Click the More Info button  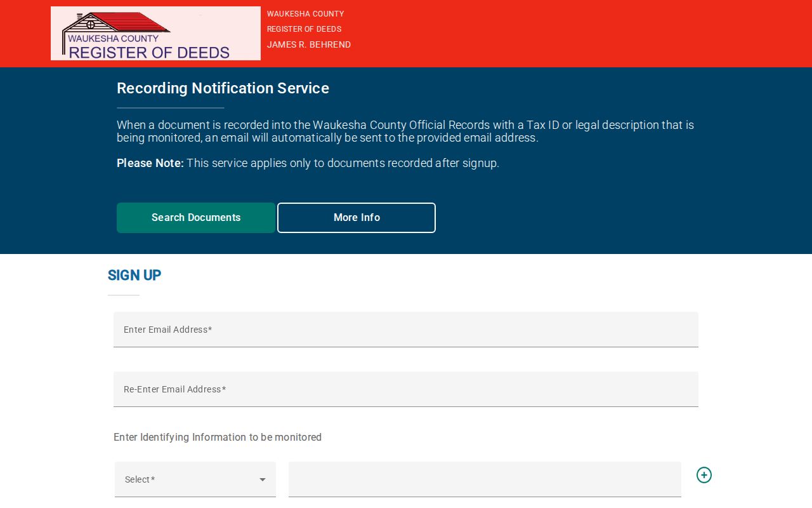pyautogui.click(x=357, y=218)
